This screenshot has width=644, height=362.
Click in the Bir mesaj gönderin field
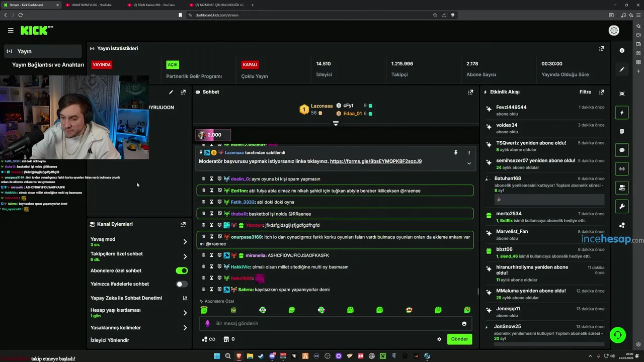click(x=335, y=324)
